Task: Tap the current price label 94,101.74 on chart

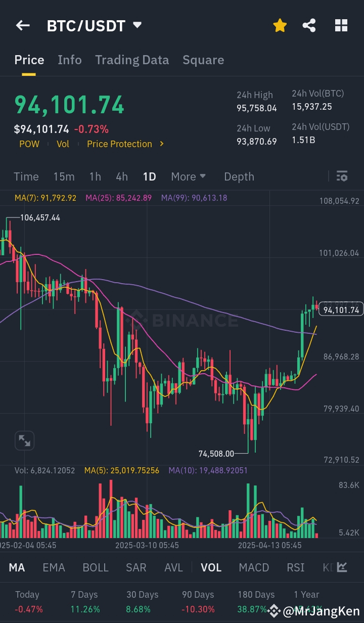Action: tap(341, 310)
